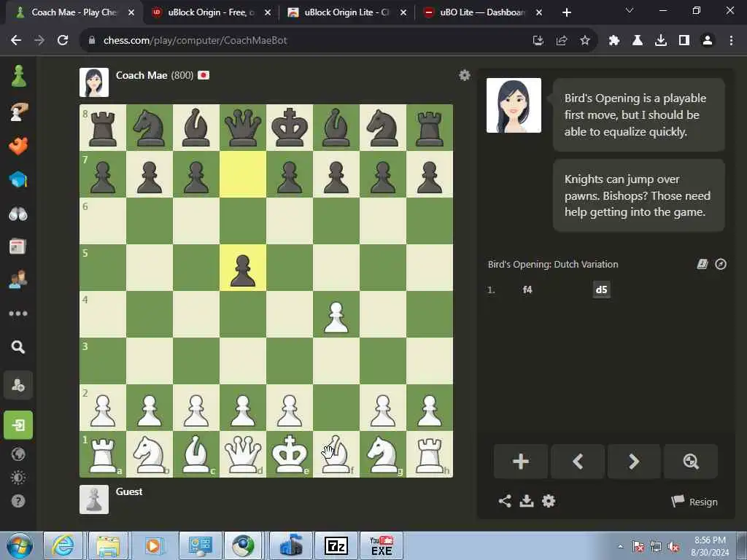Viewport: 747px width, 560px height.
Task: Open chess.com home pawn logo
Action: [18, 77]
